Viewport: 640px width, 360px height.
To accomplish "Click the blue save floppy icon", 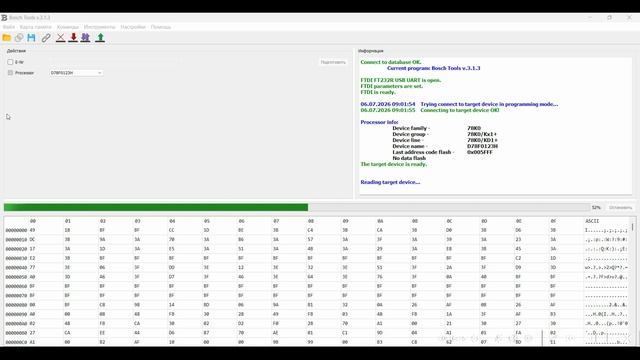I will click(x=31, y=38).
